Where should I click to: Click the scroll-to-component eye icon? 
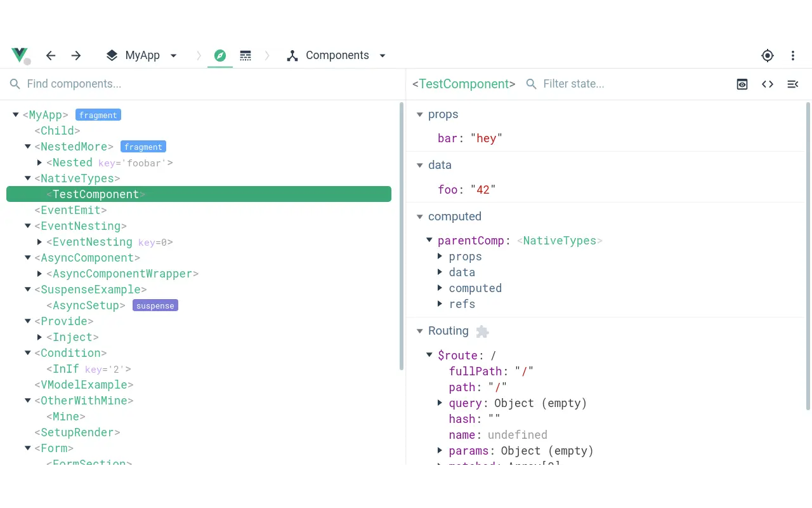point(742,84)
